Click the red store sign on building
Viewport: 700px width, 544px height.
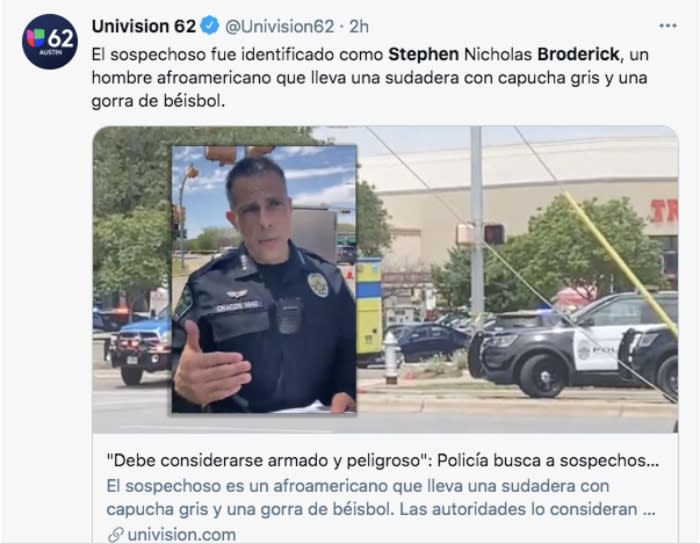pos(664,211)
